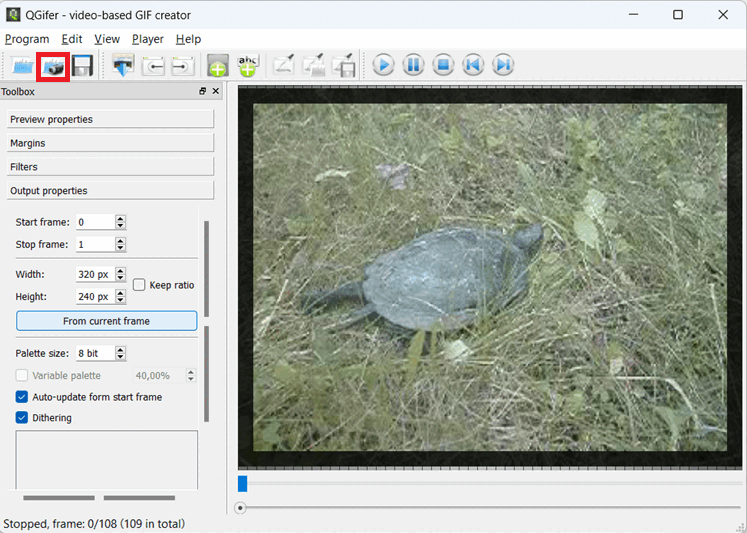The image size is (747, 533).
Task: Click the Width value field
Action: coord(95,274)
